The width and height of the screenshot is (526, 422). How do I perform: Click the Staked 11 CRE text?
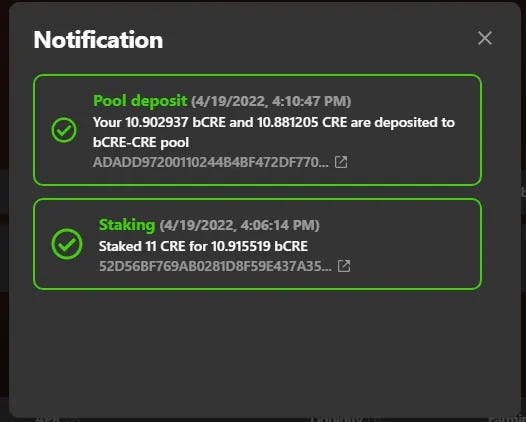pyautogui.click(x=142, y=247)
